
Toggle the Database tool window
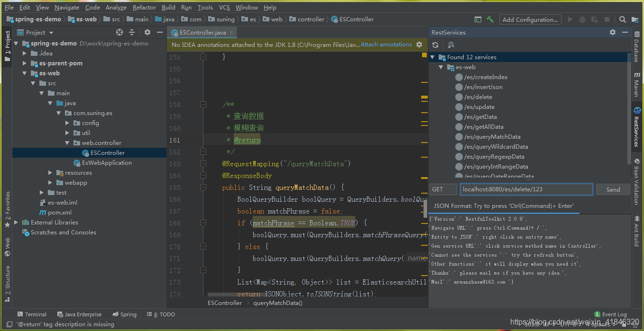[636, 47]
